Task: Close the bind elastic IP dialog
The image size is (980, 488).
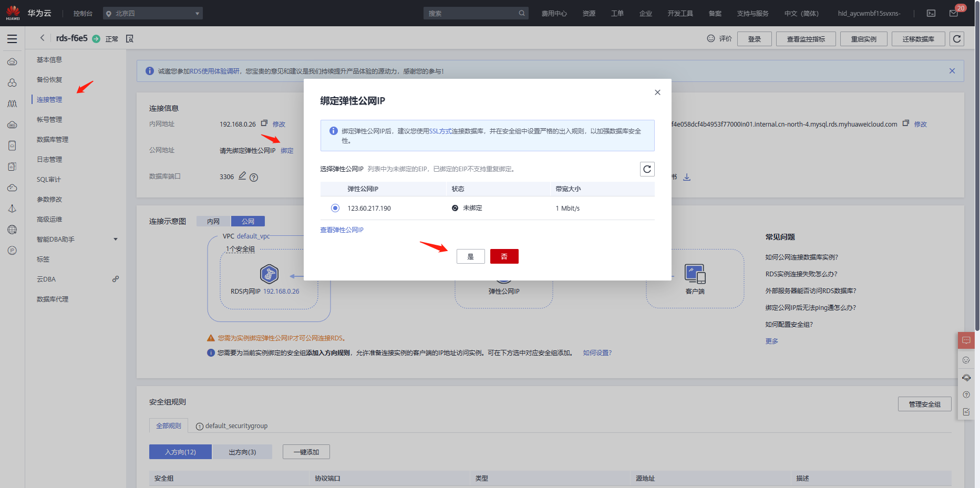Action: [657, 92]
